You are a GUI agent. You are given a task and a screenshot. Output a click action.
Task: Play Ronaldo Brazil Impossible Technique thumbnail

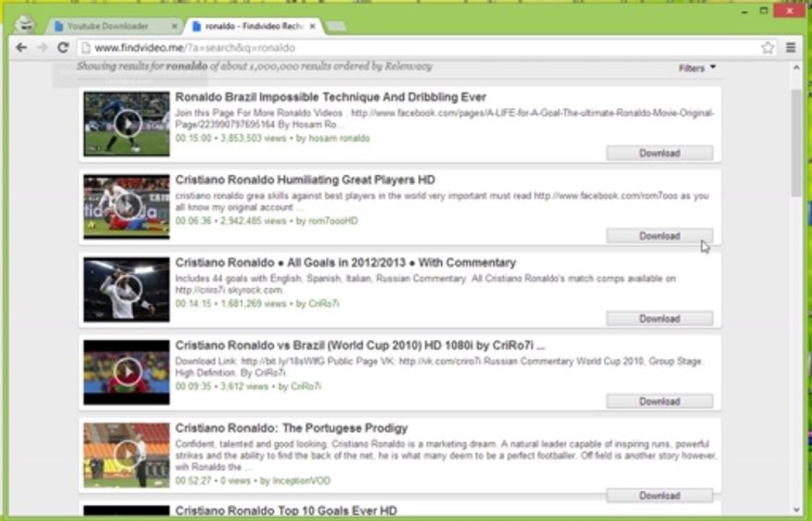(x=127, y=124)
